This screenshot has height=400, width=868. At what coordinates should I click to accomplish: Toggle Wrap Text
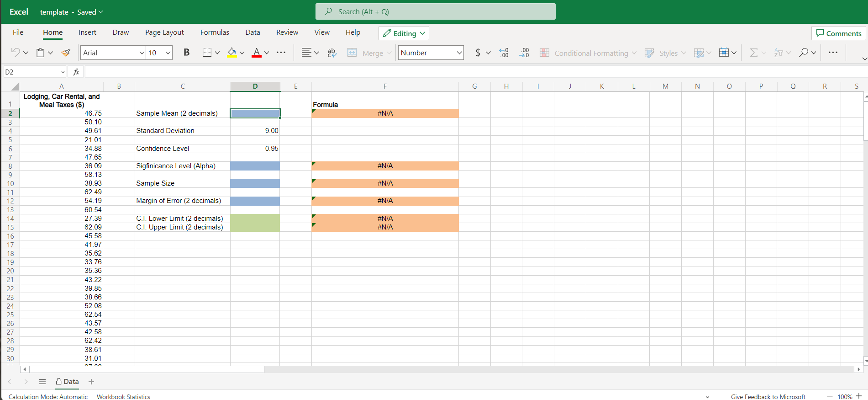click(x=332, y=53)
